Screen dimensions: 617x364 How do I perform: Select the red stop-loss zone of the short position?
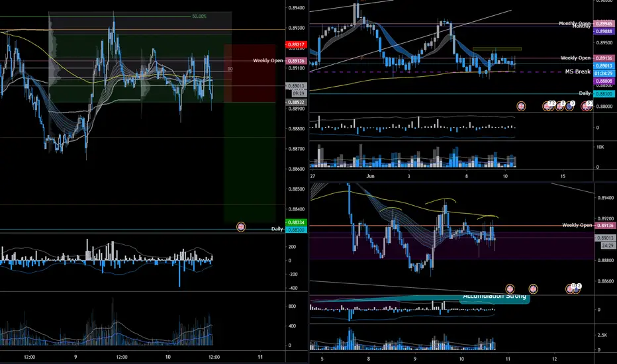(x=250, y=73)
